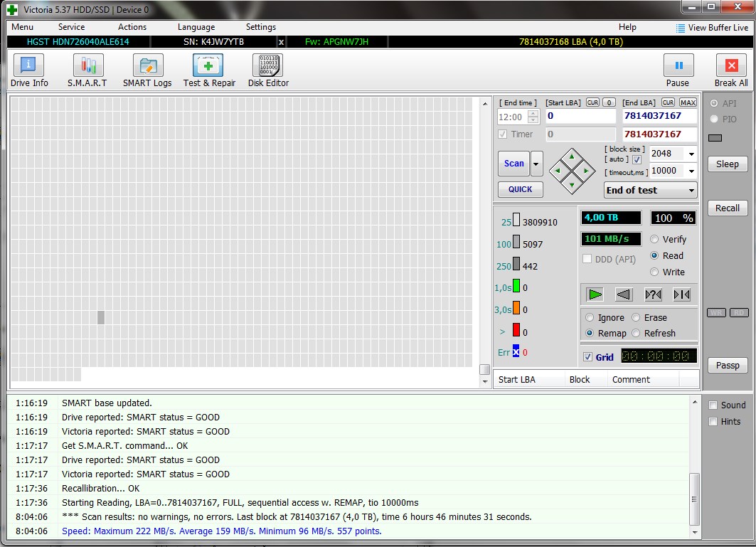
Task: Enable the DDD (API) checkbox
Action: pyautogui.click(x=587, y=259)
